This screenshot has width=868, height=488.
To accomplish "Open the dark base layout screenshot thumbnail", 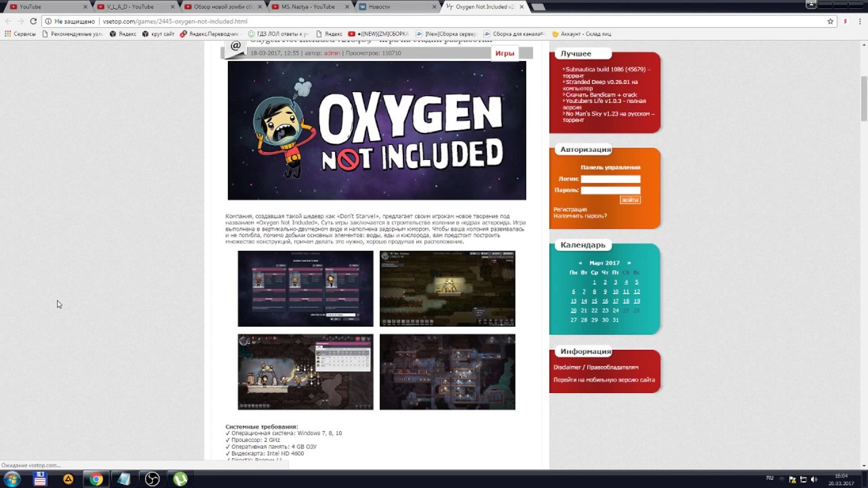I will [447, 372].
